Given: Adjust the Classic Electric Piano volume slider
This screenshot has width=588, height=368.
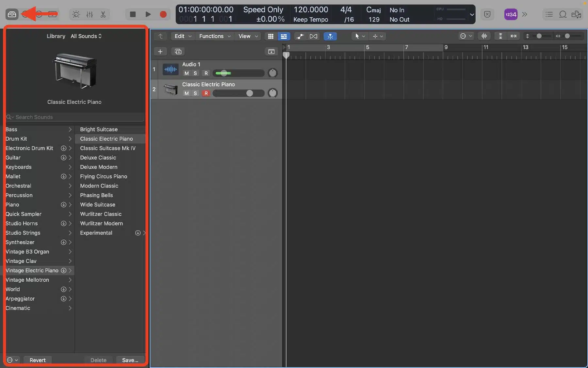Looking at the screenshot, I should click(238, 93).
